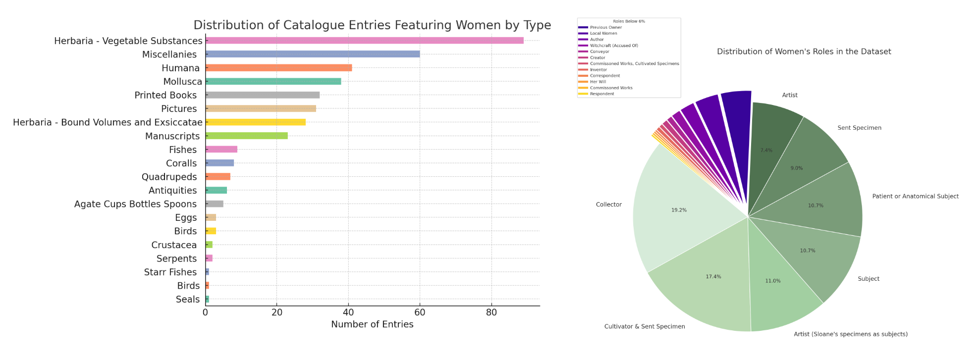Click the Patient or Anatomical Subject label
The image size is (980, 363).
tap(915, 197)
